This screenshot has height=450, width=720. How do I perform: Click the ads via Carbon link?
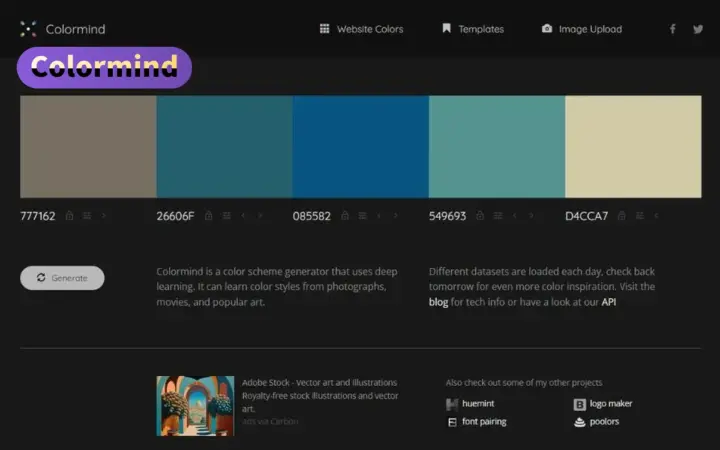click(270, 422)
